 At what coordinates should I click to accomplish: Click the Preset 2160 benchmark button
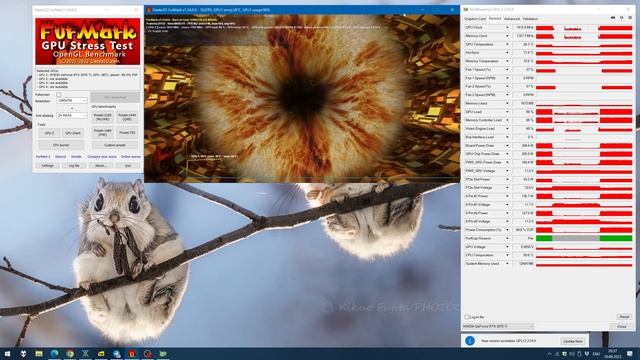(102, 117)
